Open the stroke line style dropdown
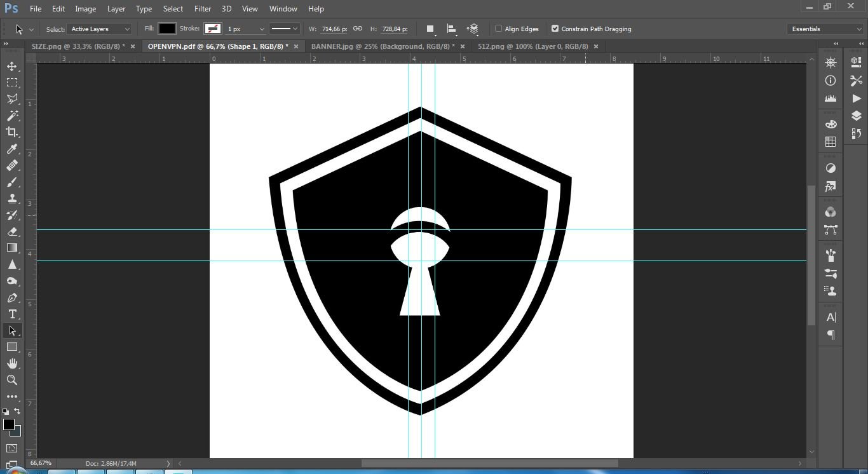 [284, 29]
